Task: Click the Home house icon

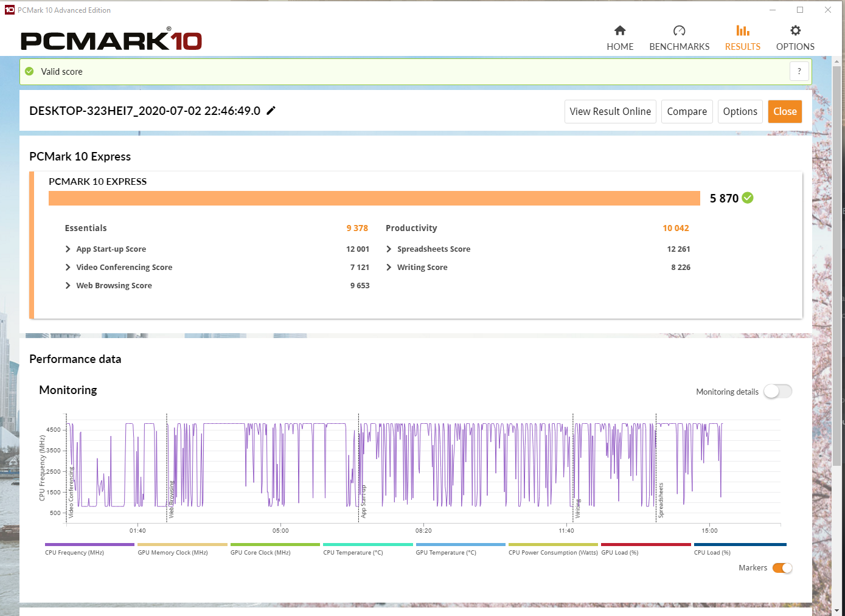Action: pyautogui.click(x=620, y=30)
